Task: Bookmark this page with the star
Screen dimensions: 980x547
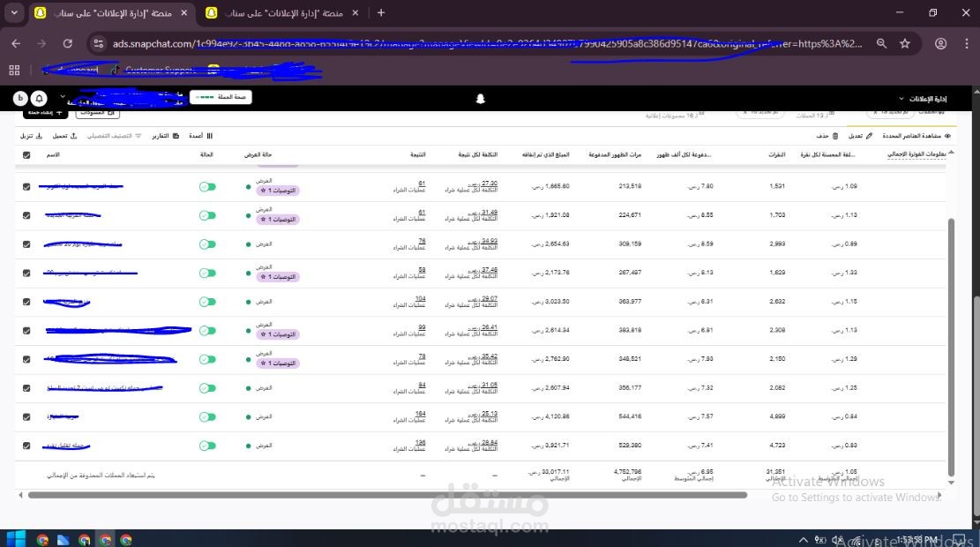Action: click(x=904, y=44)
